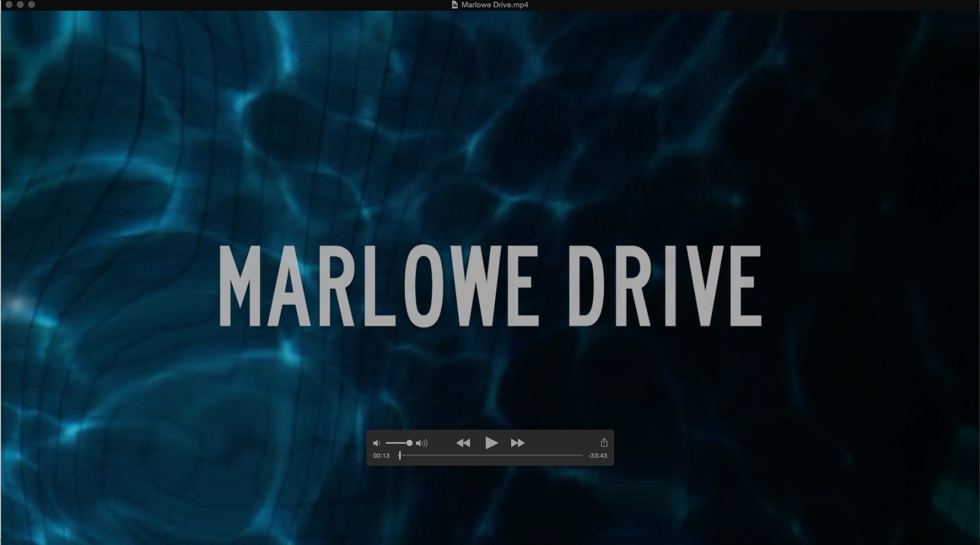
Task: Click the play triangle icon
Action: click(x=490, y=443)
